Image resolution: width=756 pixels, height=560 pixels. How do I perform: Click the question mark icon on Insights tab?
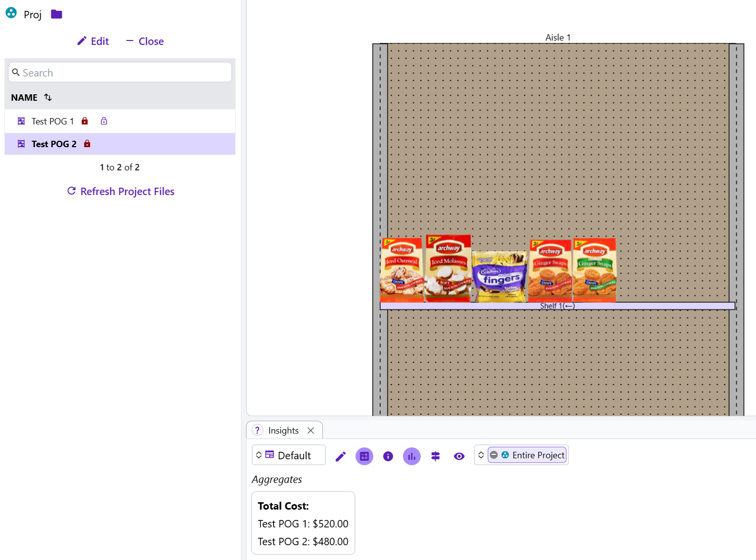tap(257, 430)
